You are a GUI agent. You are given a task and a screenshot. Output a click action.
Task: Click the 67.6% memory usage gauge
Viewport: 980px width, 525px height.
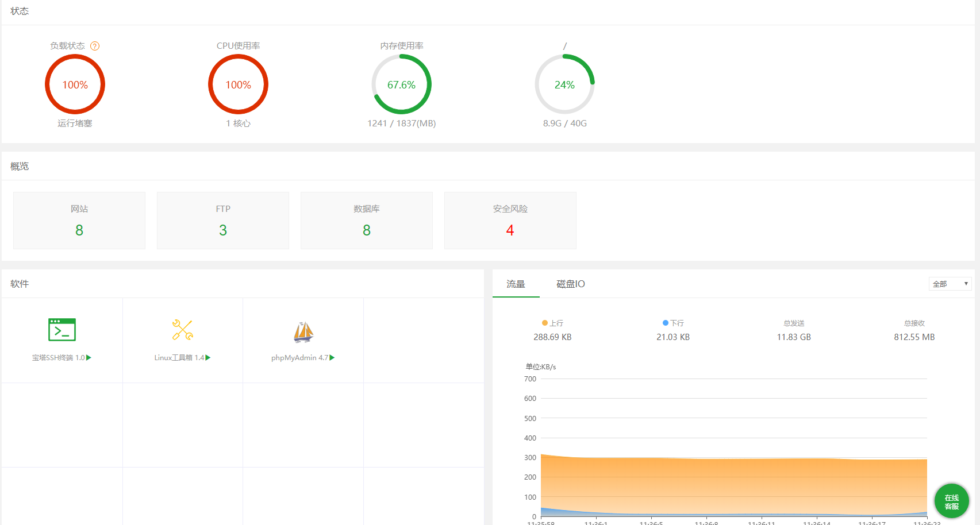(x=401, y=84)
